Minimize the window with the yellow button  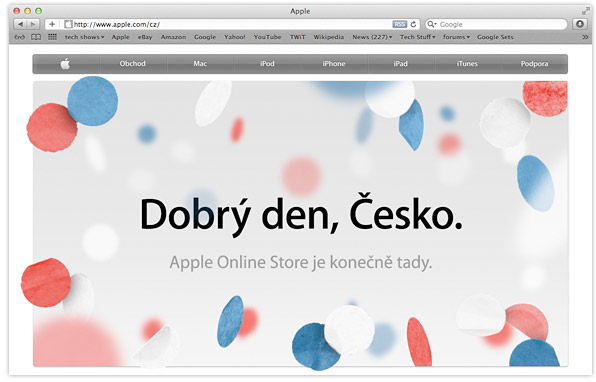click(27, 11)
